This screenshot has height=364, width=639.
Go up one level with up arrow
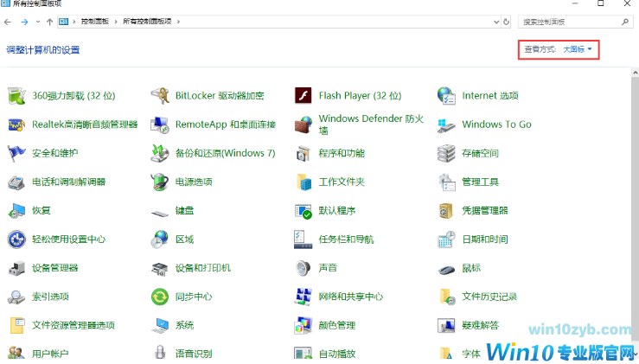[x=49, y=22]
